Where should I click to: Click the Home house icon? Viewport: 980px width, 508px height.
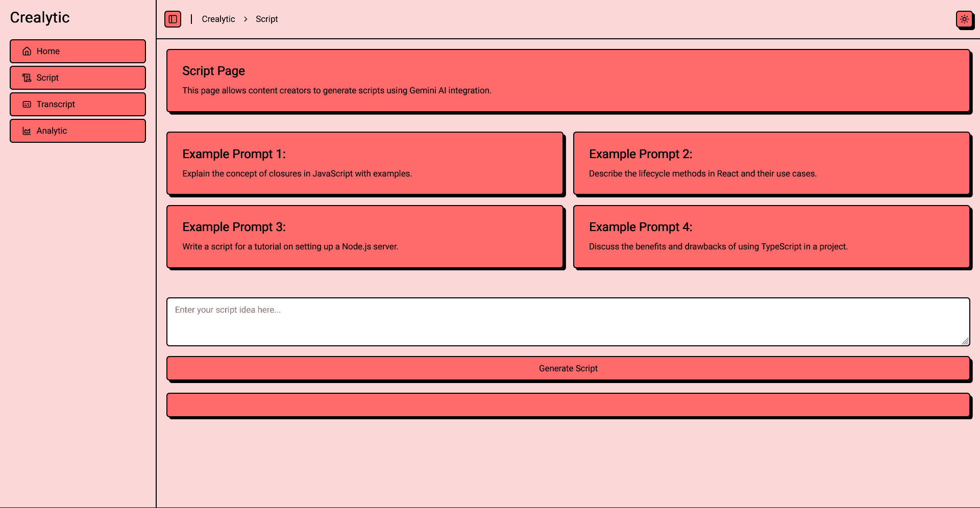coord(27,52)
